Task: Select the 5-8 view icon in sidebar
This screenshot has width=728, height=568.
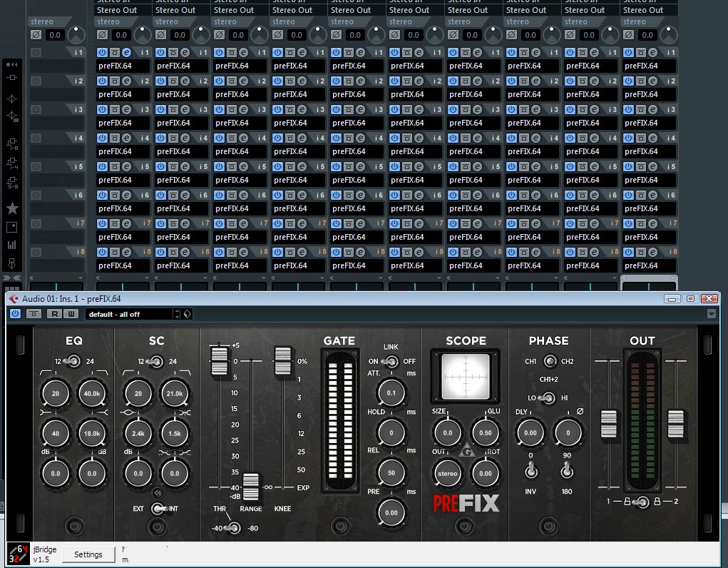Action: (12, 183)
